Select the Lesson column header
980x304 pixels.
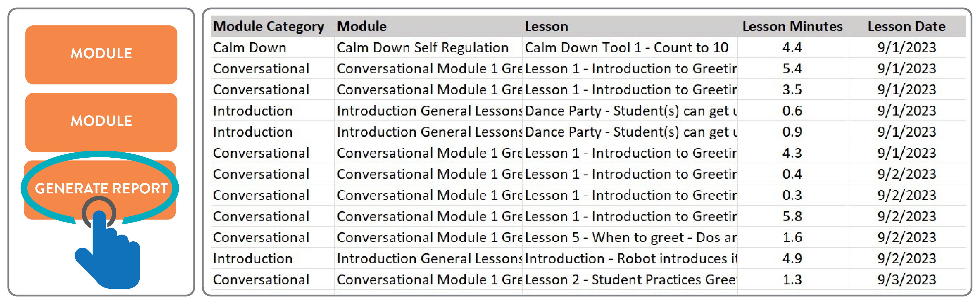[x=546, y=27]
